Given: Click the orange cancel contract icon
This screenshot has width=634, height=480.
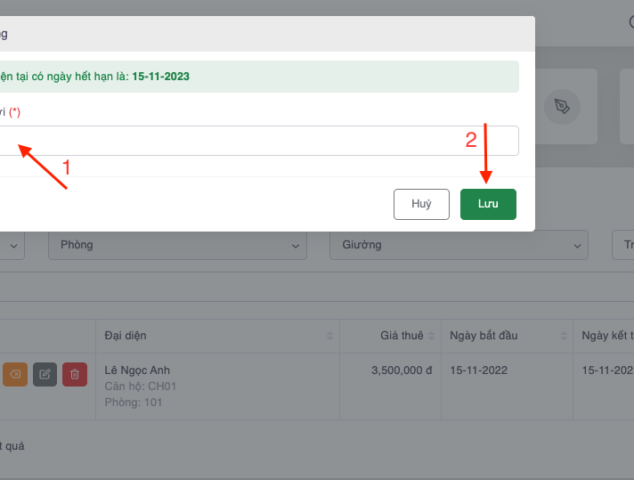Looking at the screenshot, I should [x=15, y=374].
